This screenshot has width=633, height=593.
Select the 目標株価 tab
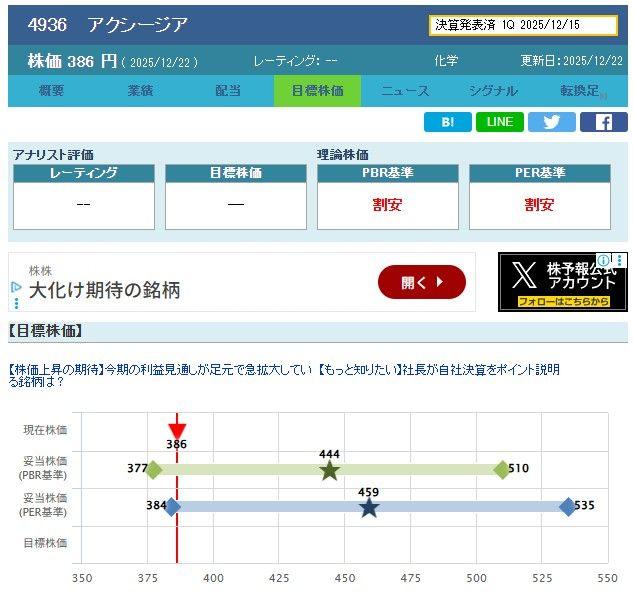coord(317,90)
